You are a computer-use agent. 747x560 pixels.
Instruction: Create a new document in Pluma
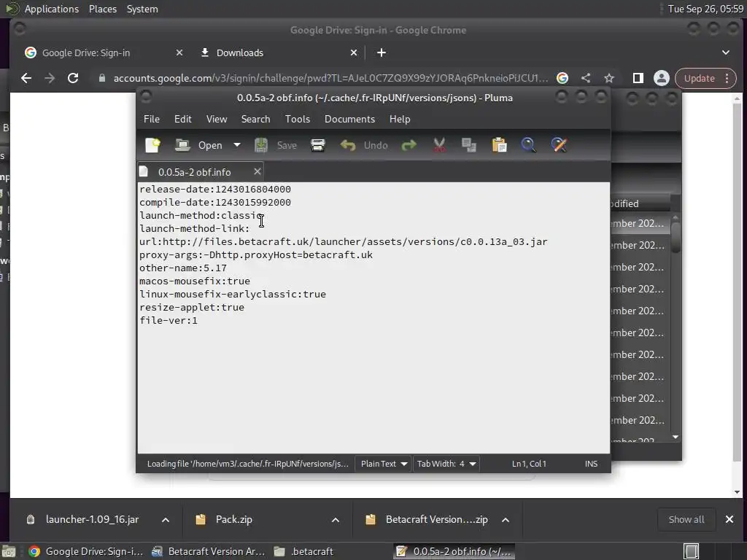153,145
